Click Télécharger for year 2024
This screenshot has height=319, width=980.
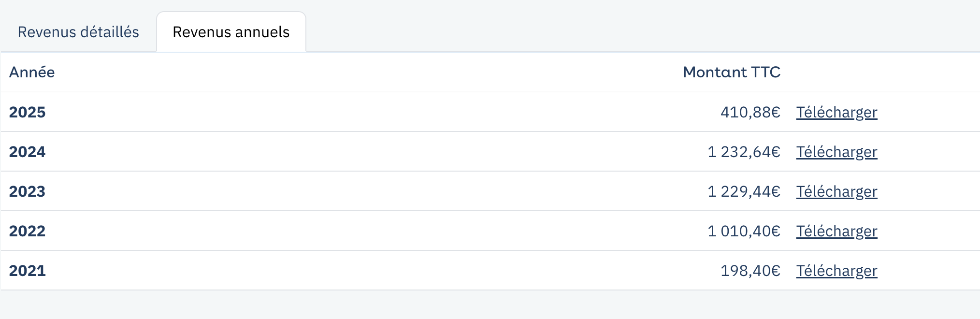click(x=836, y=152)
